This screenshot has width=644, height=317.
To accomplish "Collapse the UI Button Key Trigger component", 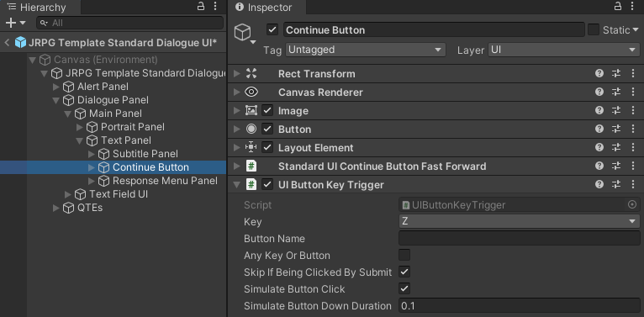I will point(236,185).
